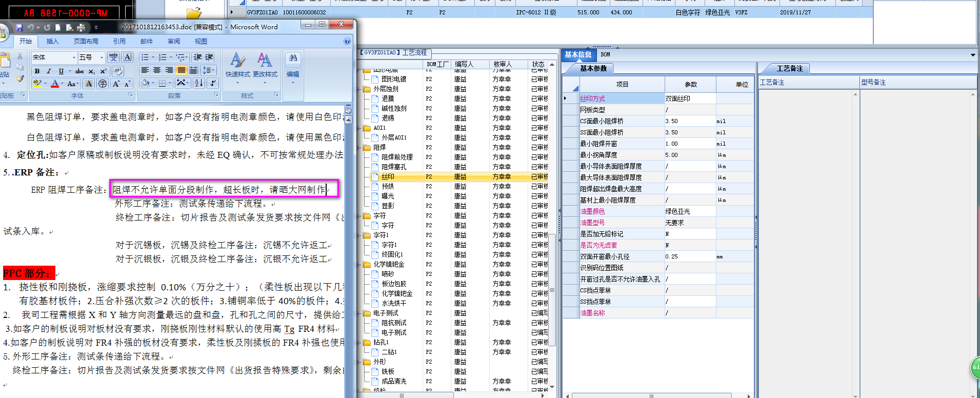Show or hide paragraph marks
This screenshot has height=398, width=980.
213,83
